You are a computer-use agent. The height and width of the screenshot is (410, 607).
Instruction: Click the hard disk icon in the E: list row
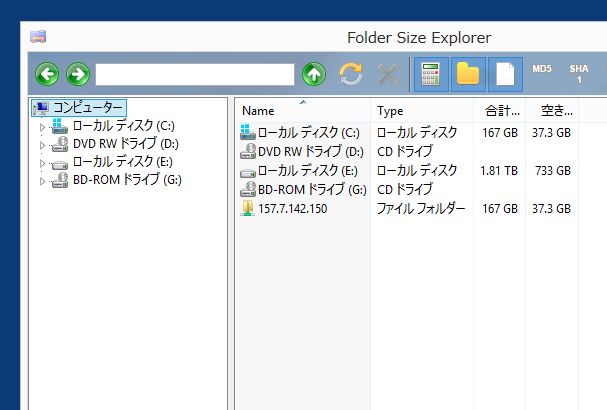point(248,173)
